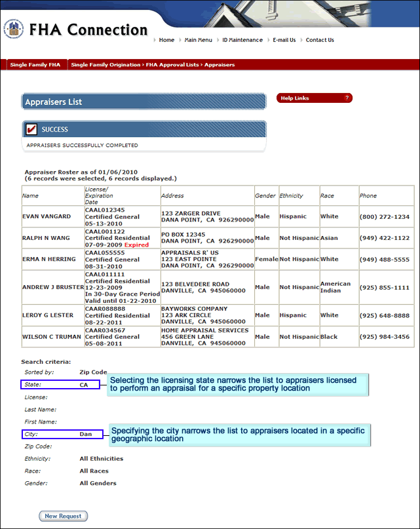
Task: Select ANDREW J BRUSTER name cell
Action: coord(53,287)
